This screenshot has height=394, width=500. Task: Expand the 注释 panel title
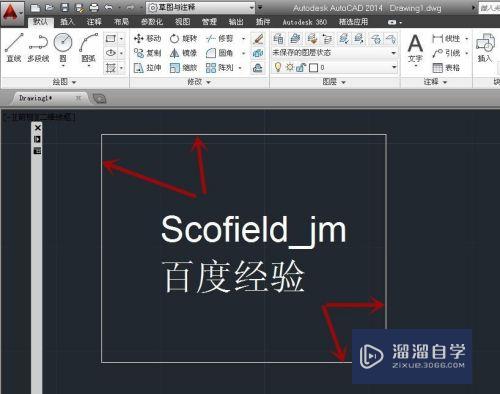pos(436,82)
